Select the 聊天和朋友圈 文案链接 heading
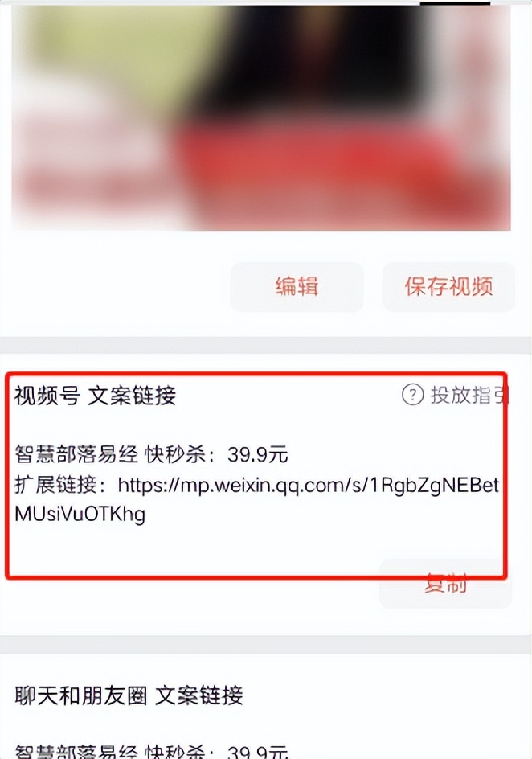532x759 pixels. (x=129, y=695)
